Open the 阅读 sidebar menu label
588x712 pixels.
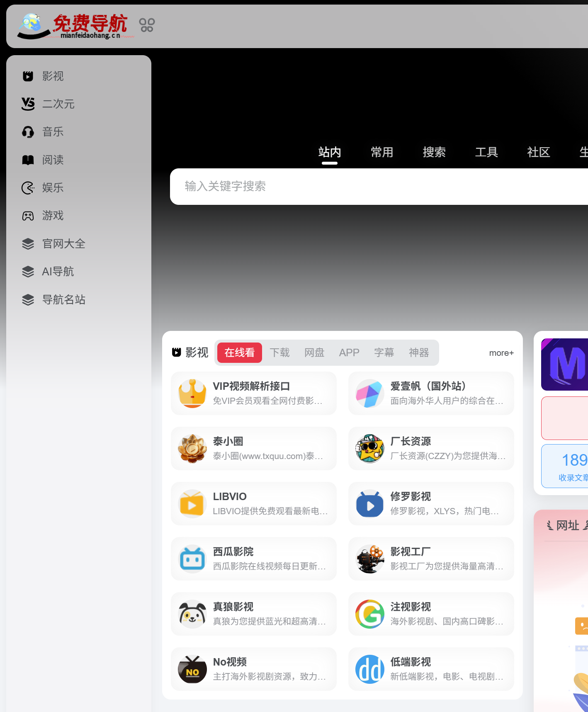53,160
